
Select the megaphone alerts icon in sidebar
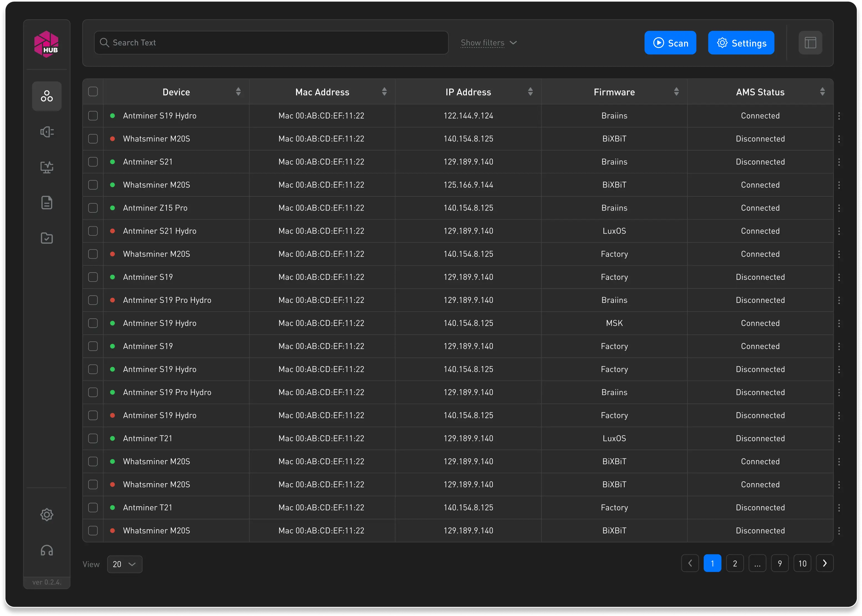tap(47, 132)
